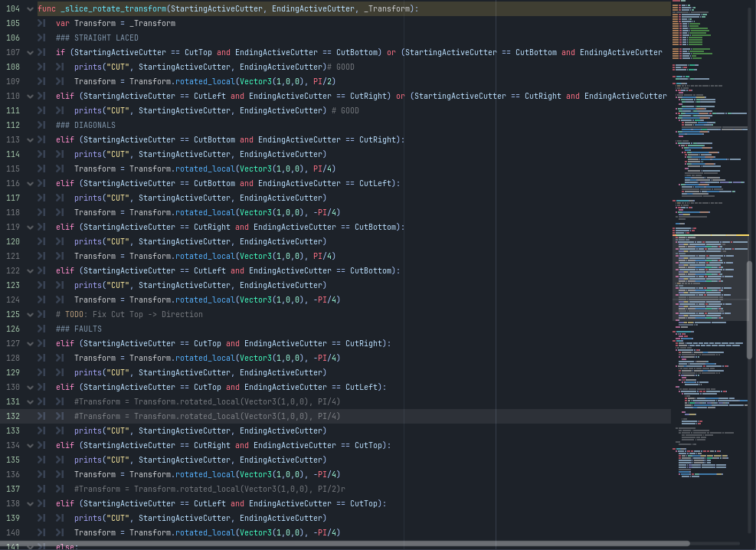Viewport: 756px width, 550px height.
Task: Fold the elif block on line 119
Action: click(x=30, y=227)
